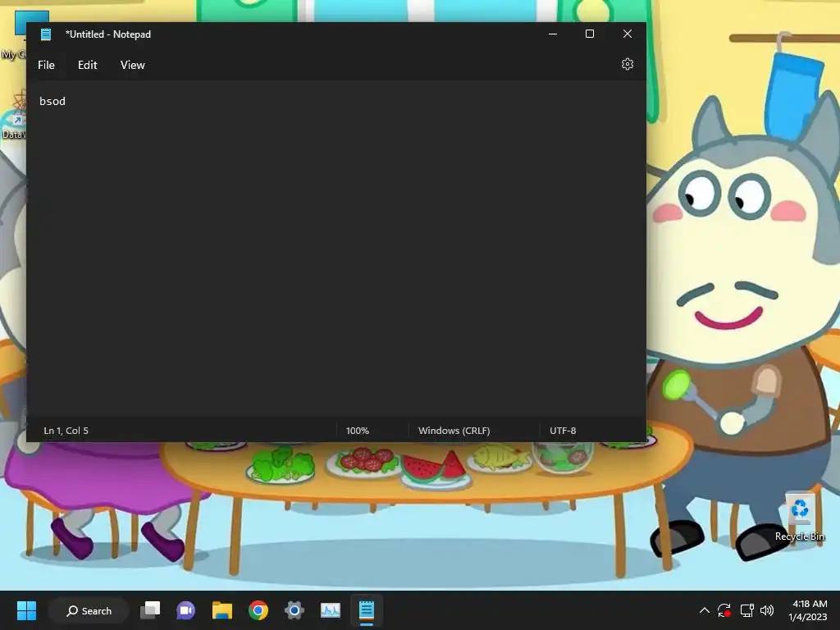Launch Google Chrome from the taskbar
Viewport: 840px width, 630px height.
(258, 610)
